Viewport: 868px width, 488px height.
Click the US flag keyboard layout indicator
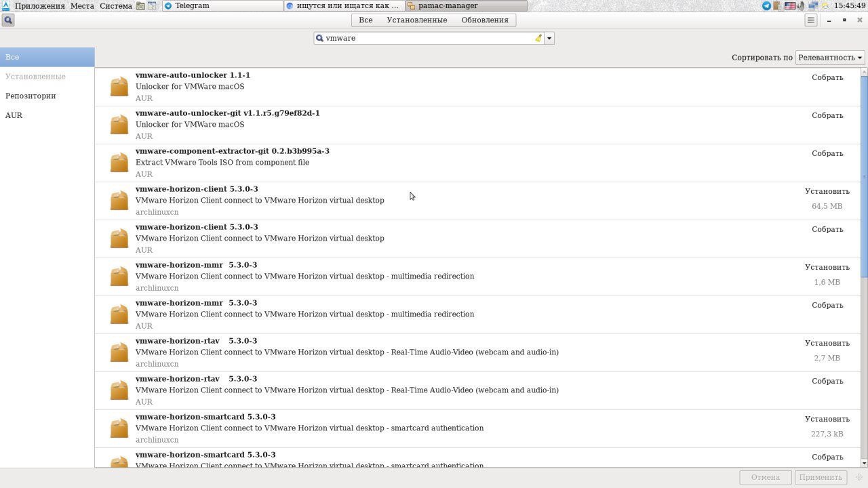790,5
